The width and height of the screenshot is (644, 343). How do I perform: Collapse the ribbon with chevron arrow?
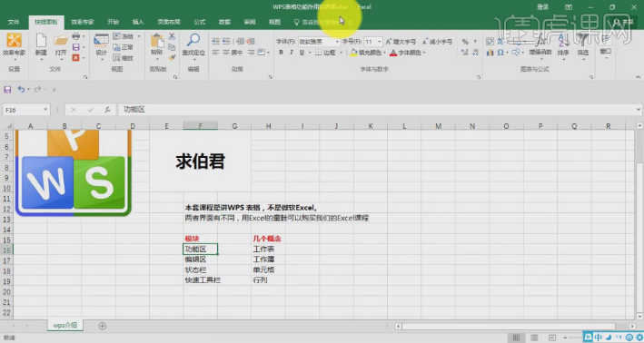point(638,77)
